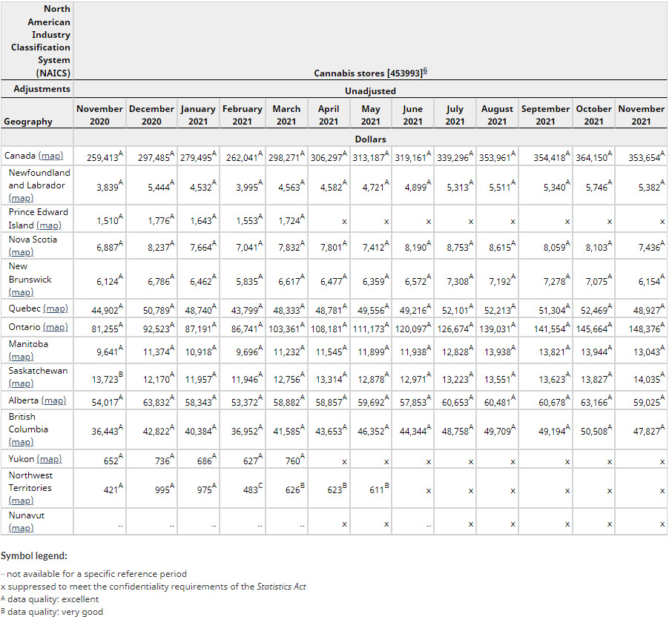Open the Northwest Territories map link
672x617 pixels.
click(21, 501)
